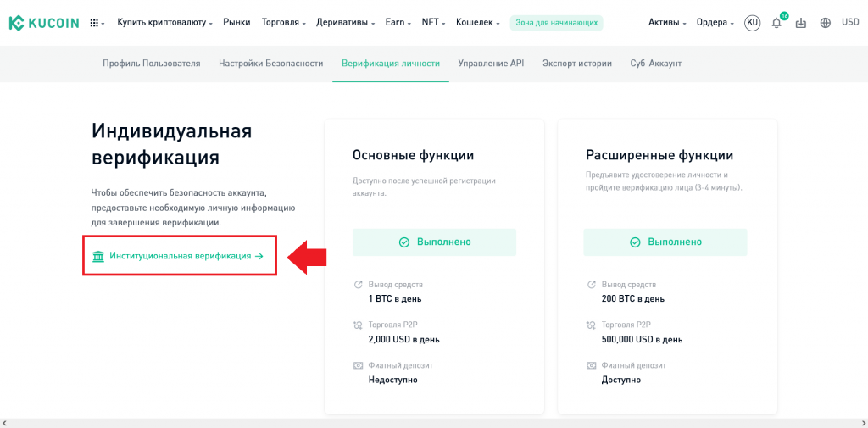Expand Купить криптовалюту dropdown
This screenshot has width=868, height=428.
(x=165, y=23)
